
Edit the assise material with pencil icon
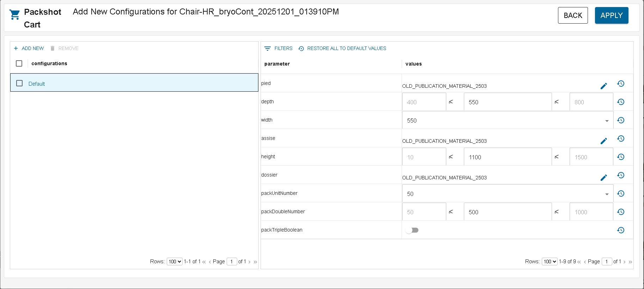tap(603, 141)
